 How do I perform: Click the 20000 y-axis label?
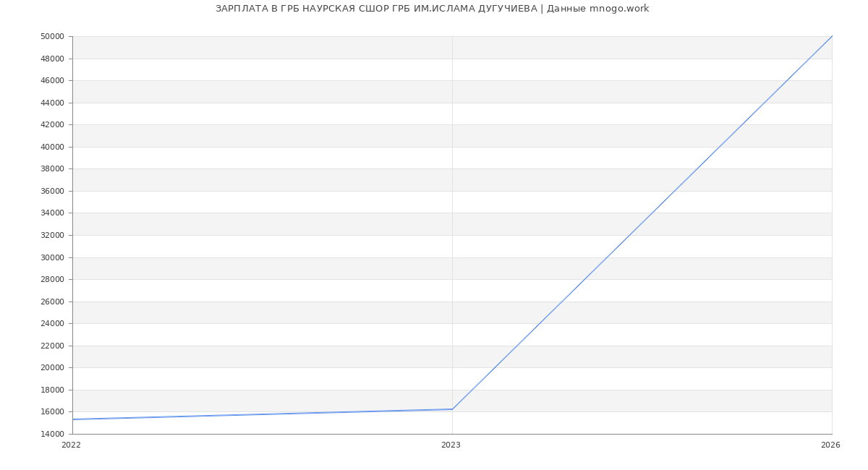(x=53, y=368)
